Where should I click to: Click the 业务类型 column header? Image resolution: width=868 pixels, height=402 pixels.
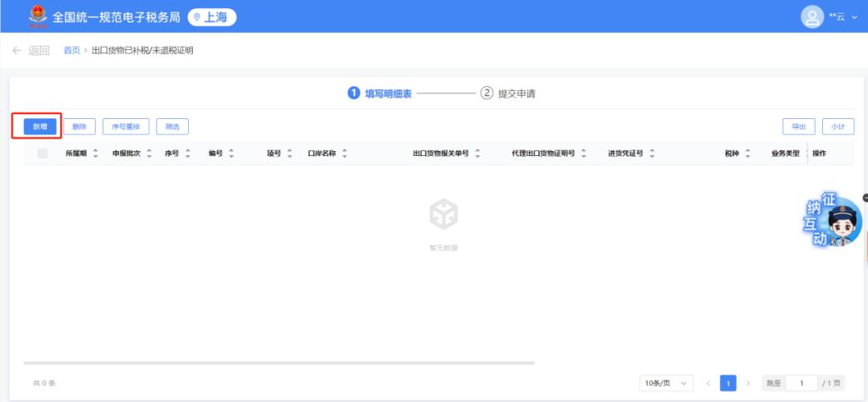[x=785, y=154]
